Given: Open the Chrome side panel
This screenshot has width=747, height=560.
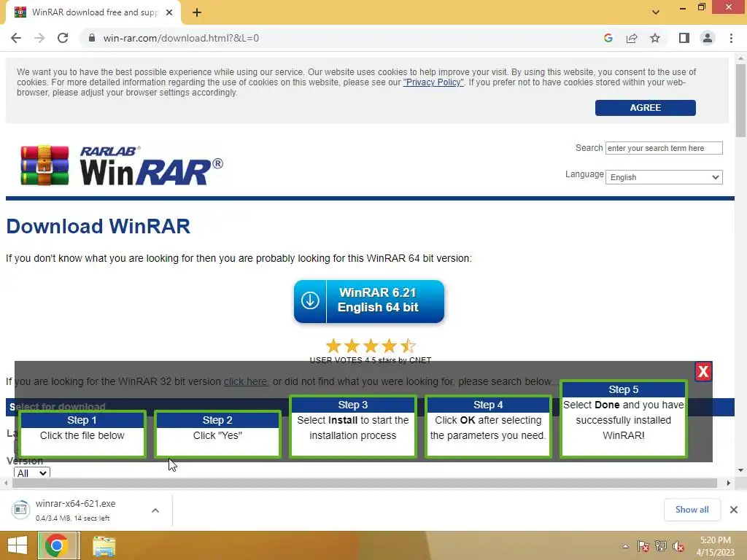Looking at the screenshot, I should pyautogui.click(x=684, y=38).
